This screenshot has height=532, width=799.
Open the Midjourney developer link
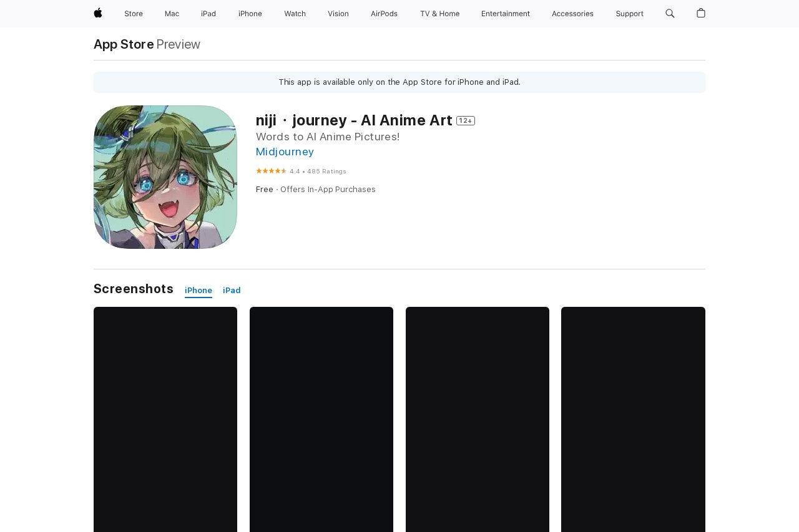(x=285, y=152)
